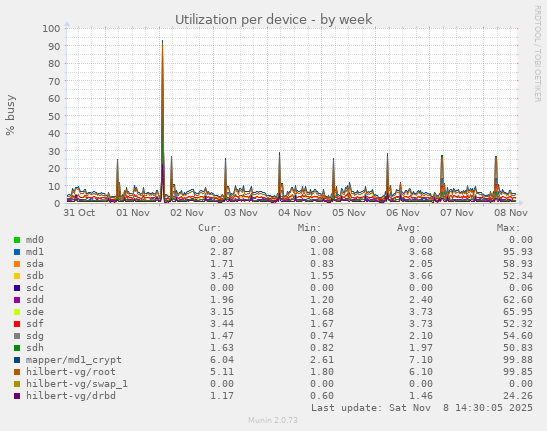
Task: Click the sdf red color swatch
Action: [17, 324]
